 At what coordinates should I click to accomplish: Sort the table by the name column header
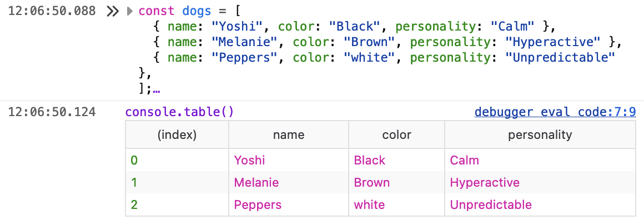(289, 134)
